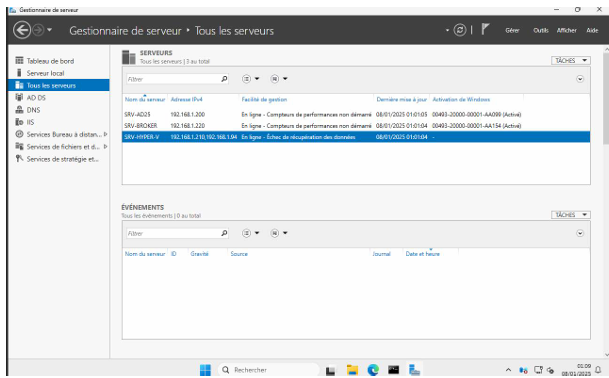Open Microsoft Edge from the taskbar
This screenshot has width=609, height=378.
click(x=373, y=370)
